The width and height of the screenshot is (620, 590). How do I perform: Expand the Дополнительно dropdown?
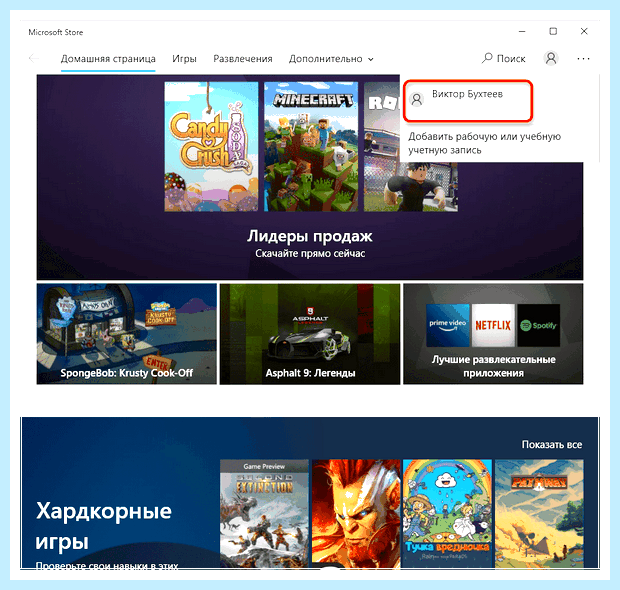coord(331,59)
